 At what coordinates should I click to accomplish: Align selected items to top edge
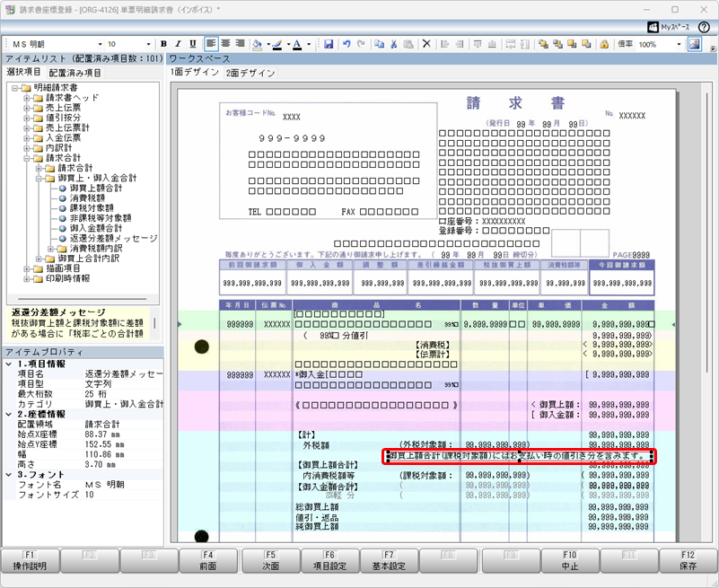pos(478,44)
